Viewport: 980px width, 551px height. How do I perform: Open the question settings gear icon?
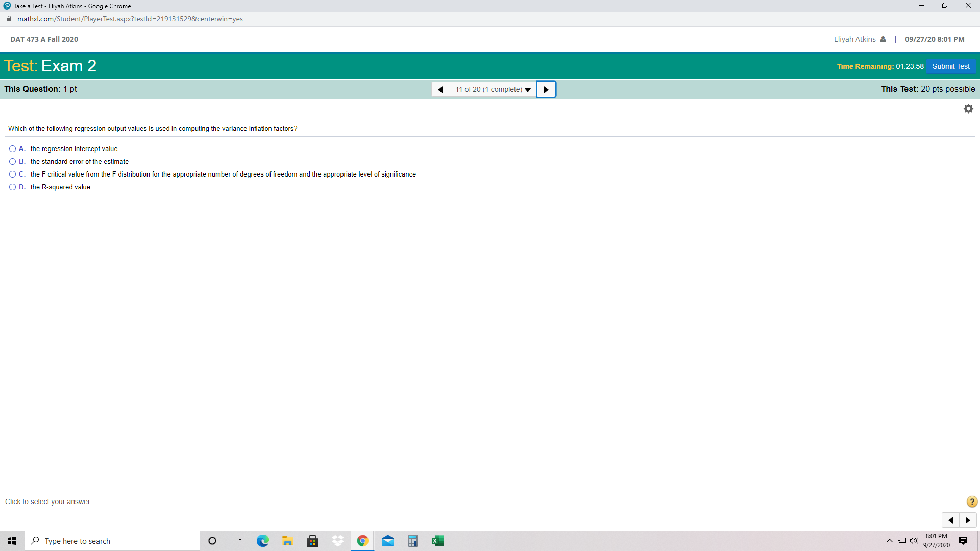968,109
